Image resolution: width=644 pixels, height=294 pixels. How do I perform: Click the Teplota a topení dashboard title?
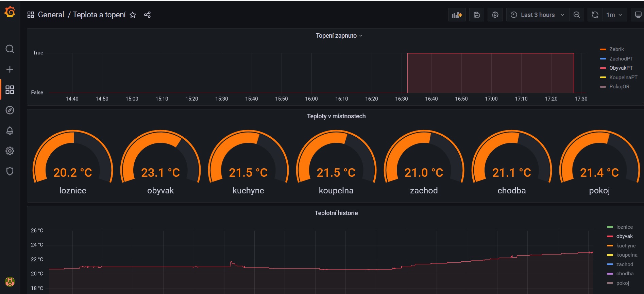click(99, 15)
